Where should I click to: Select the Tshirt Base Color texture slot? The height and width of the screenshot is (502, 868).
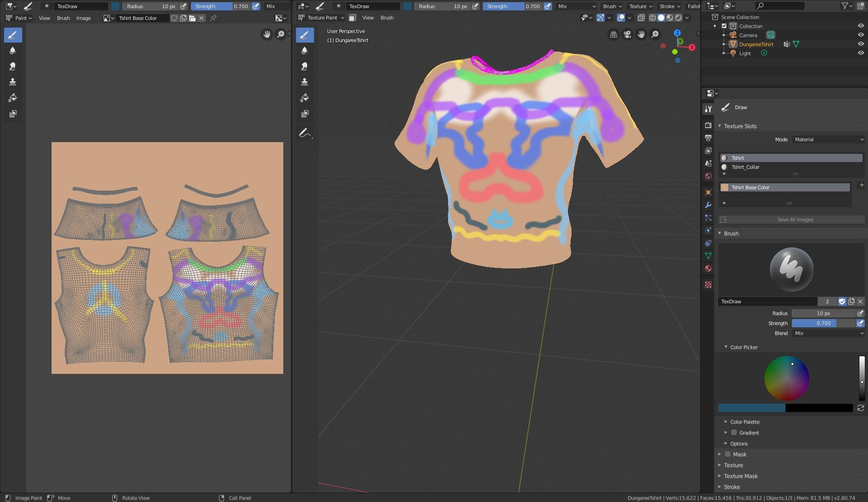click(x=785, y=187)
